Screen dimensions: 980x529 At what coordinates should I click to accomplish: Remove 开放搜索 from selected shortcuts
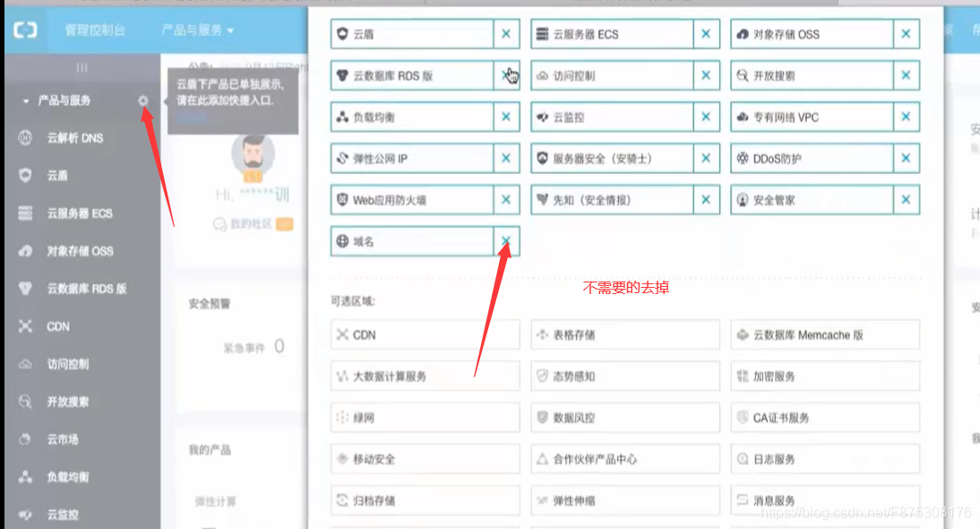[907, 75]
